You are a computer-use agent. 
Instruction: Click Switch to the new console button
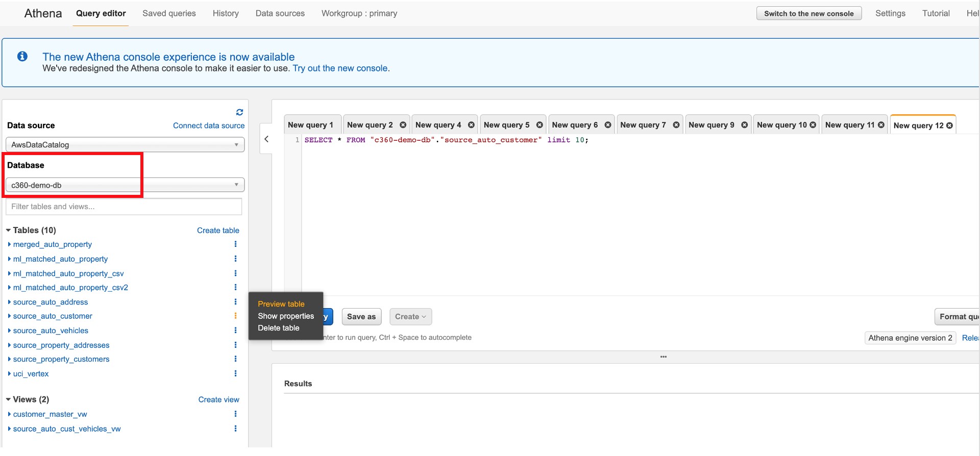[x=808, y=14]
